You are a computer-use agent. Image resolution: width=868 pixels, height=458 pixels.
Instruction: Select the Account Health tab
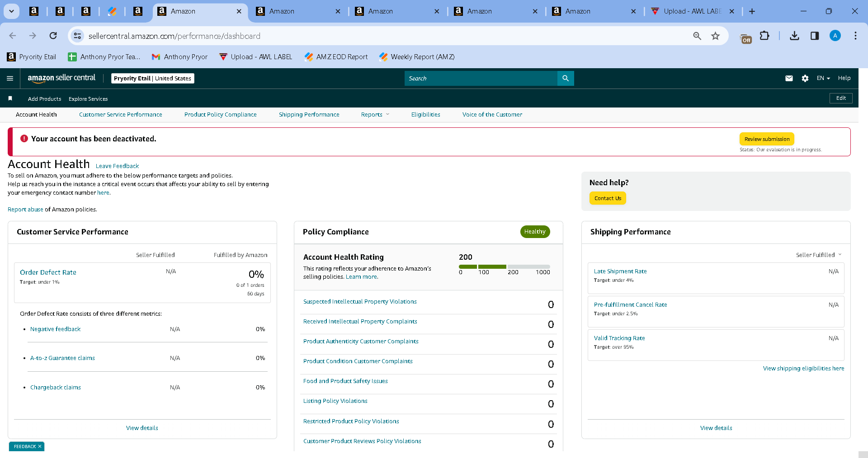36,115
